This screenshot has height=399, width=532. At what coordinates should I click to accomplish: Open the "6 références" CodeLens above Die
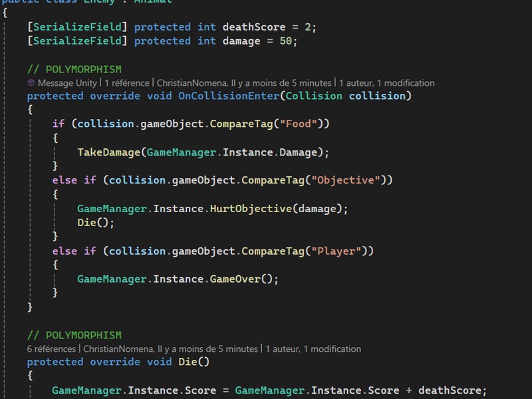point(52,348)
